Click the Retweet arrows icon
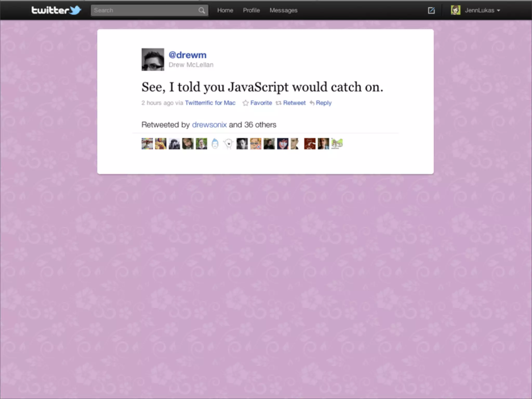 278,103
